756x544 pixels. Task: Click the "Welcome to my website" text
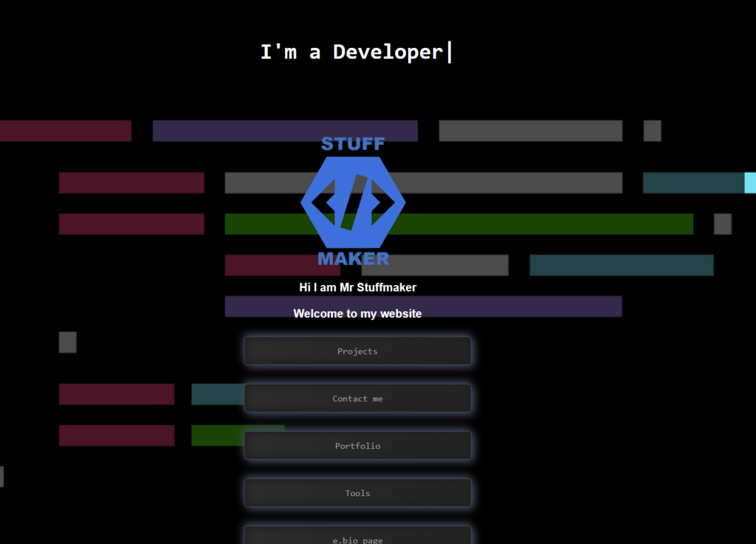coord(357,314)
